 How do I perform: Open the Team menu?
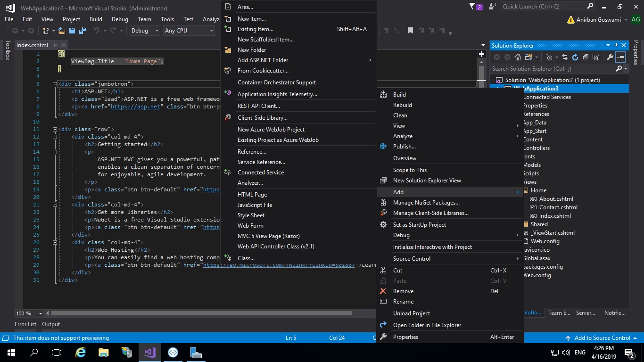[x=144, y=19]
